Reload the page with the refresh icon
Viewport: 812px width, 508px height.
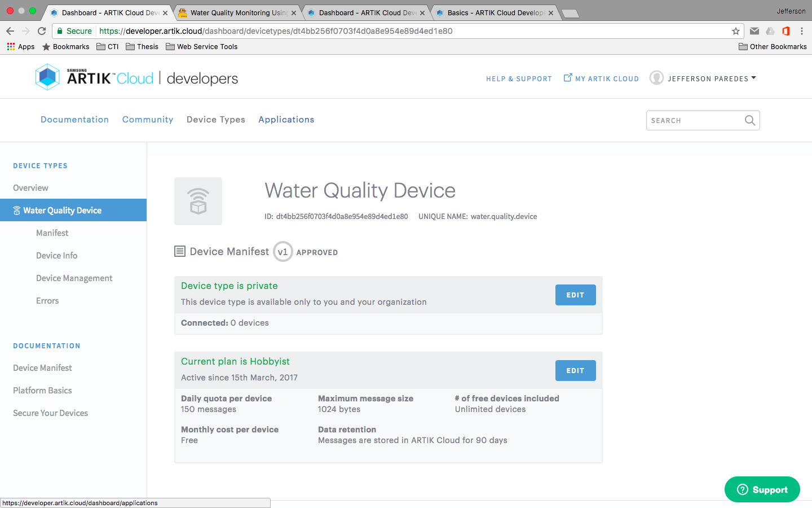click(42, 31)
